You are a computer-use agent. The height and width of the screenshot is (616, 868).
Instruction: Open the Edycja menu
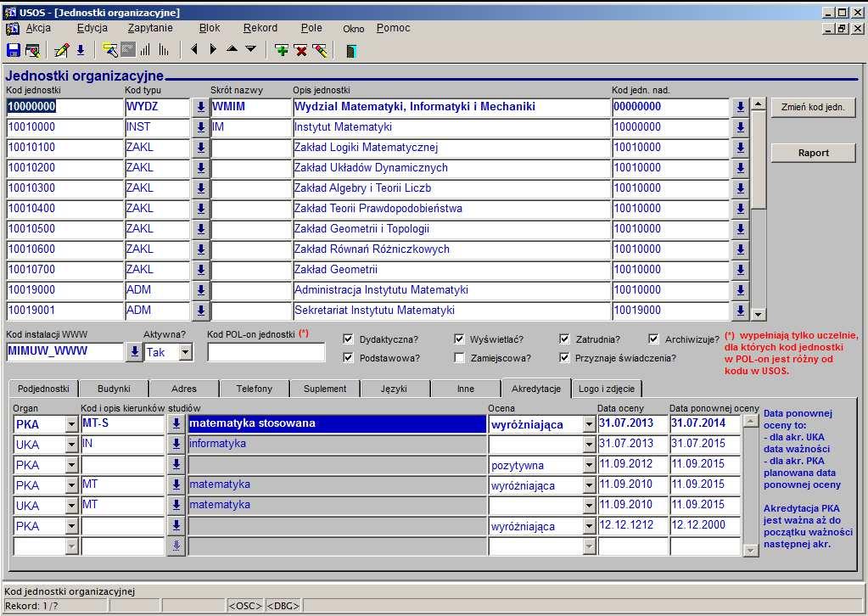(x=92, y=28)
